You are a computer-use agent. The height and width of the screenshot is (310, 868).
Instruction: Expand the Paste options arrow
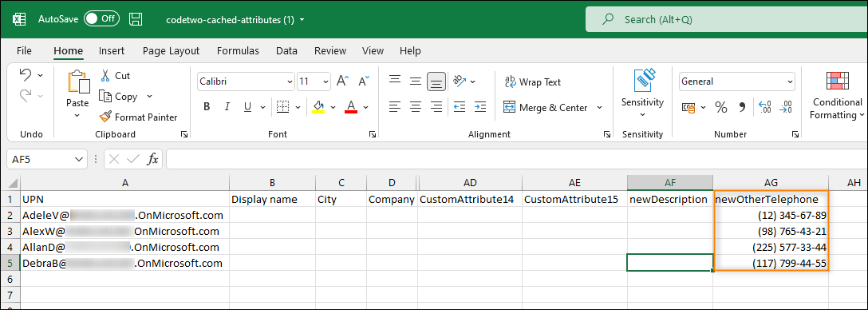click(x=77, y=115)
